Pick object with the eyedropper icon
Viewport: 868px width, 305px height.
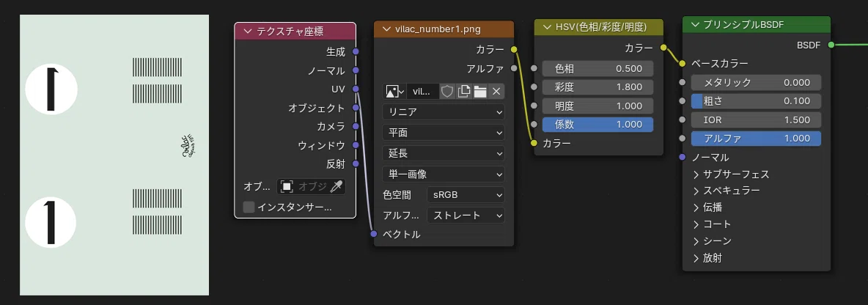[x=336, y=186]
